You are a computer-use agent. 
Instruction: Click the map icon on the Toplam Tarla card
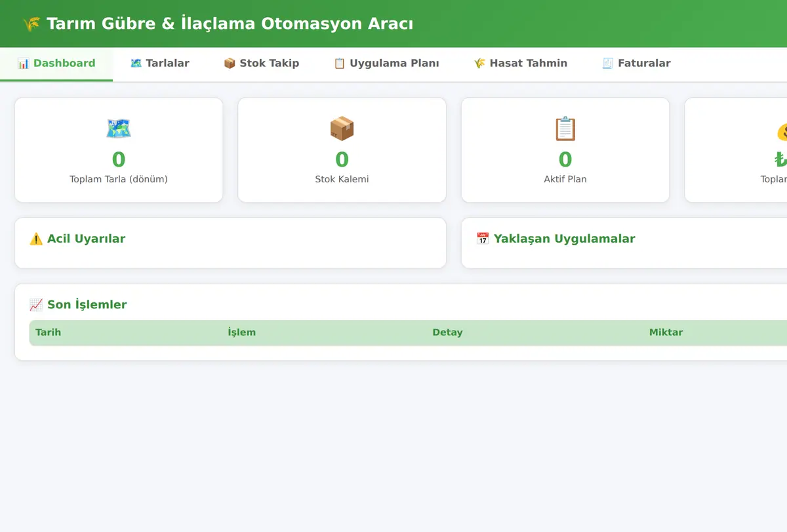tap(119, 128)
